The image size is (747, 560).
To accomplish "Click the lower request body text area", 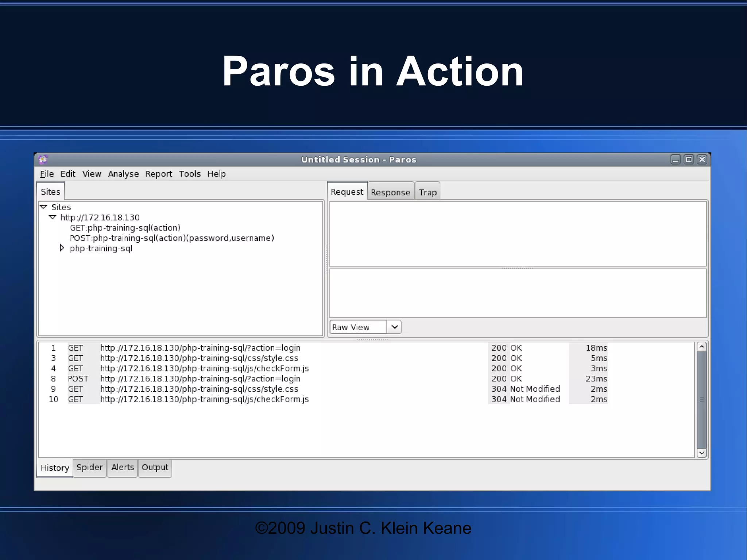I will pyautogui.click(x=518, y=293).
